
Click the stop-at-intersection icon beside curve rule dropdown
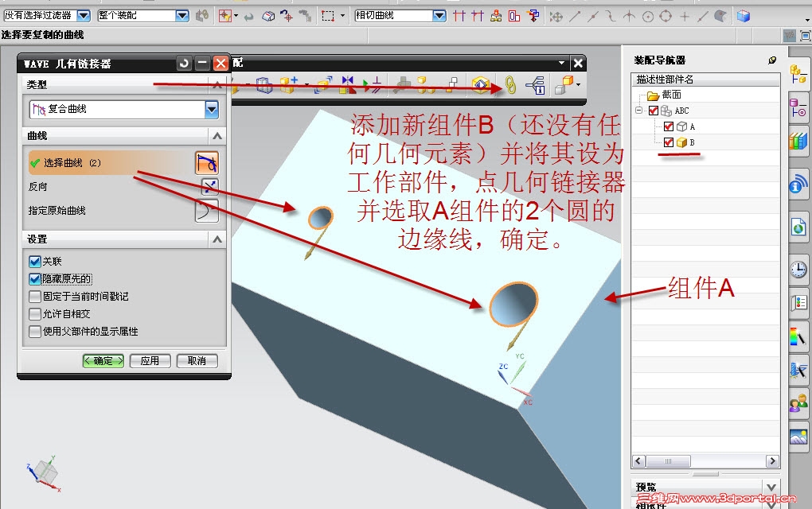(x=459, y=16)
